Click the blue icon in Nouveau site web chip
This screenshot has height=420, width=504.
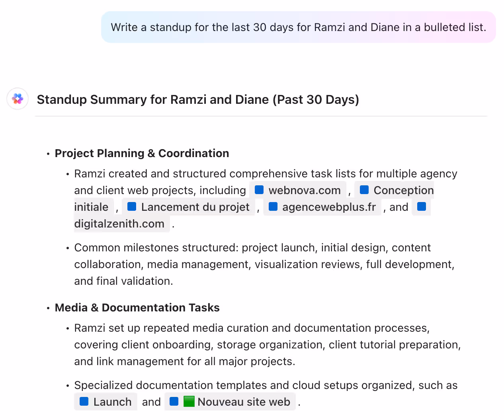[174, 401]
